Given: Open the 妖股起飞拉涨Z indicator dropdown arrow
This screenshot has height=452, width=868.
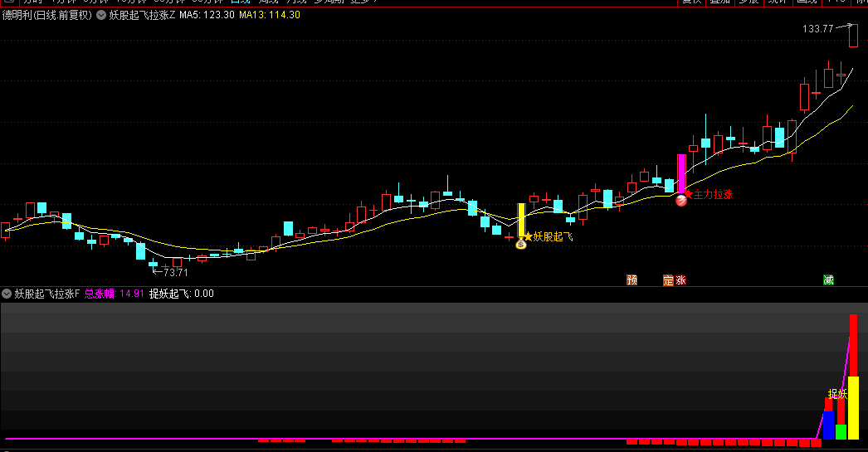Looking at the screenshot, I should (101, 16).
